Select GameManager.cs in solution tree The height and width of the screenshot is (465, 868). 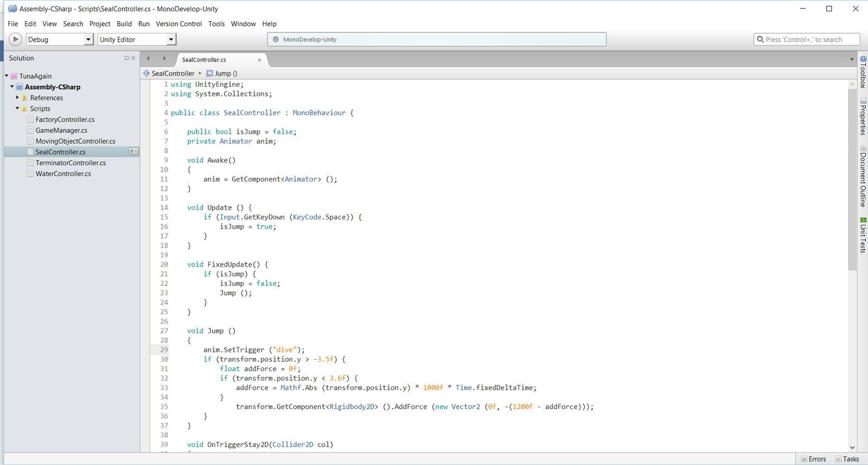pos(61,130)
